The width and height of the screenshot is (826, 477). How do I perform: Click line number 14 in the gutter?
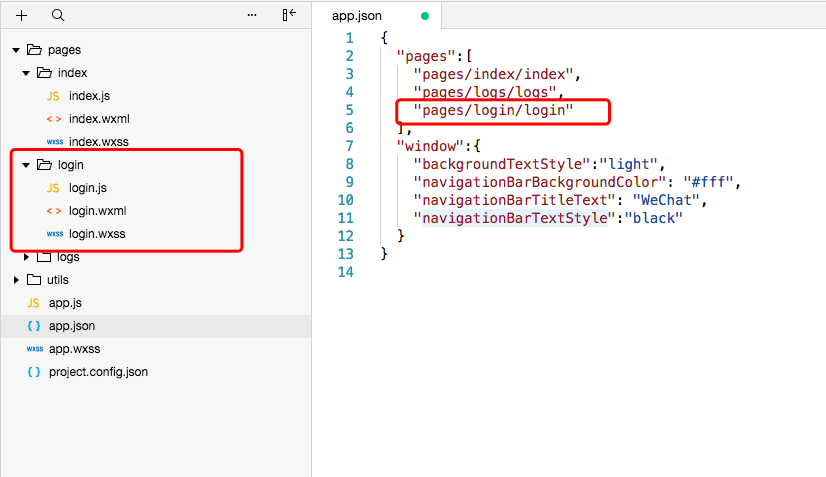[346, 272]
